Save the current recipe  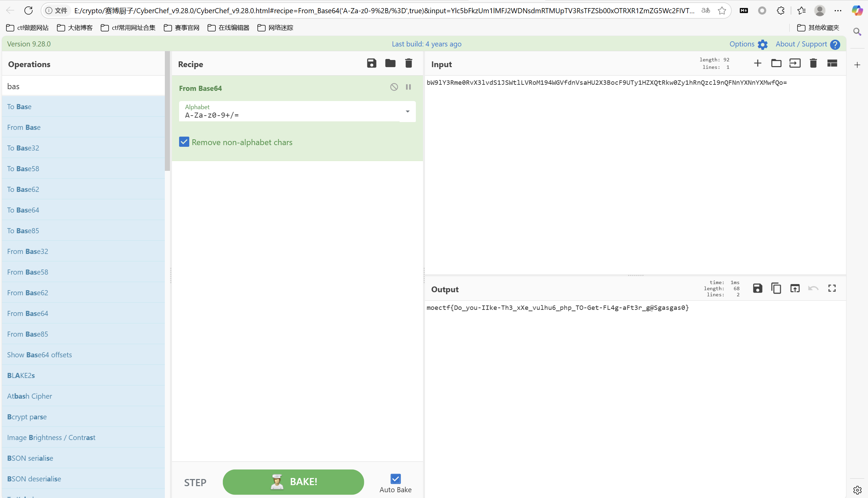371,63
